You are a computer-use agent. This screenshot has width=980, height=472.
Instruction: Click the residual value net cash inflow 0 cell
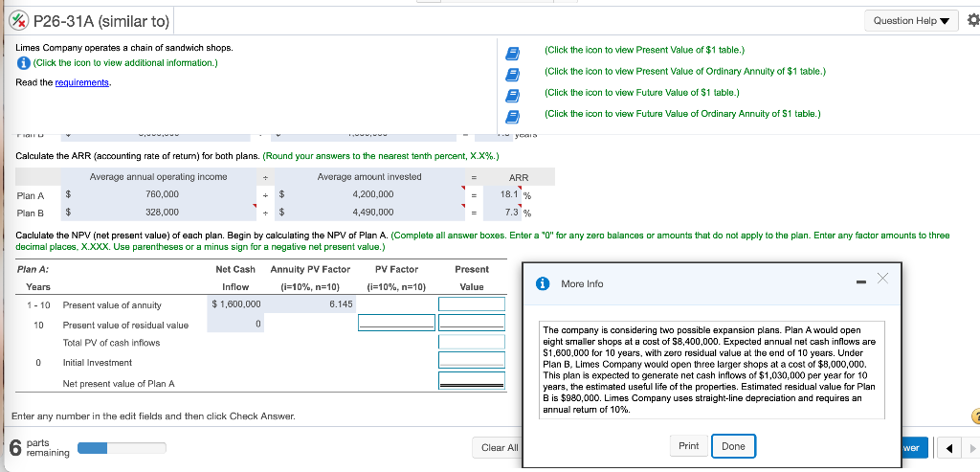pyautogui.click(x=236, y=324)
